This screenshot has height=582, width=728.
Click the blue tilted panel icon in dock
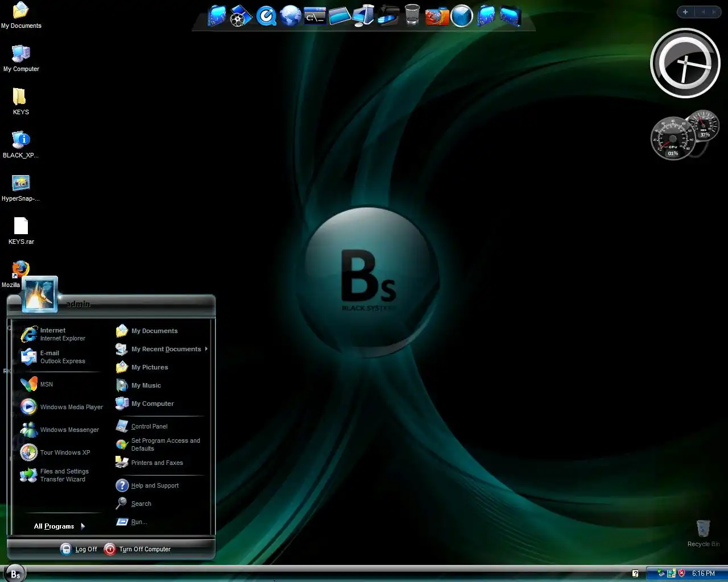[340, 16]
